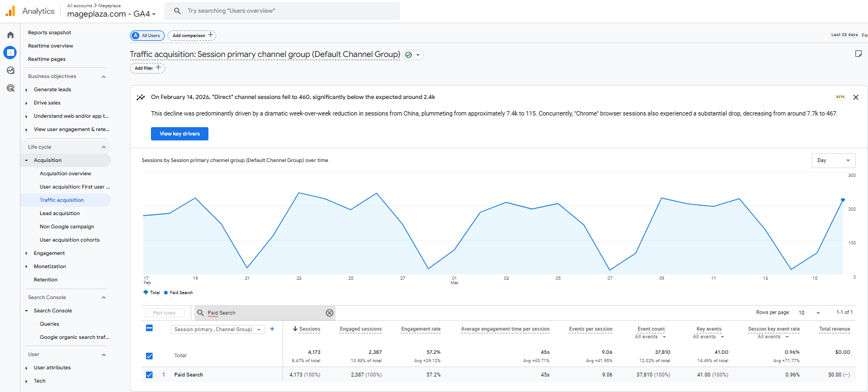
Task: Open Rows per page dropdown
Action: (x=809, y=313)
